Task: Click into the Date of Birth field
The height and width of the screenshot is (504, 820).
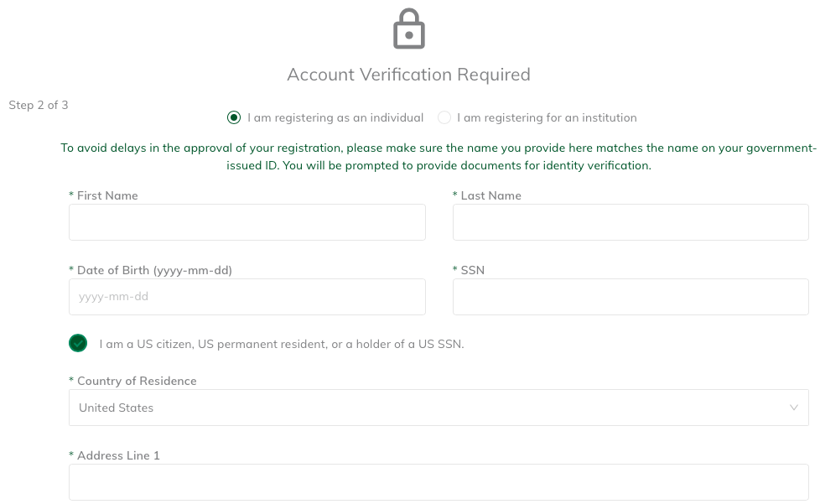Action: click(x=247, y=297)
